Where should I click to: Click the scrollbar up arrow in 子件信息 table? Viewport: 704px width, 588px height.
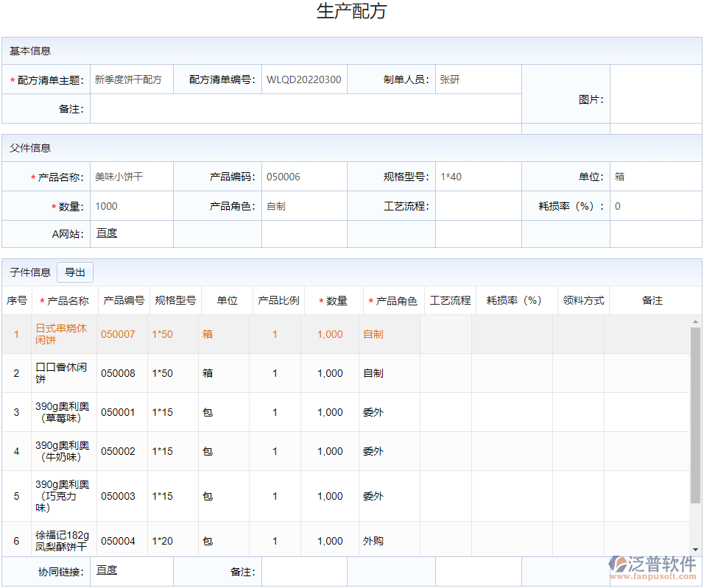coord(695,322)
